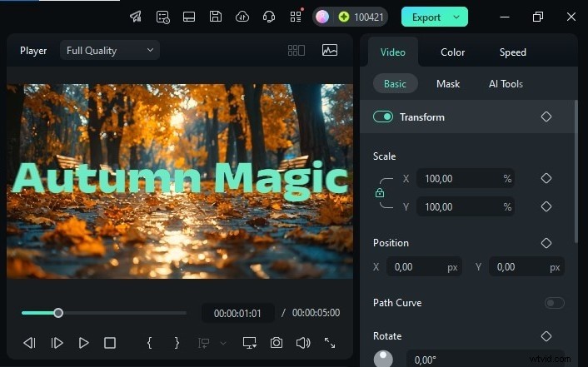The width and height of the screenshot is (588, 367).
Task: Toggle the Transform switch off
Action: pyautogui.click(x=383, y=117)
